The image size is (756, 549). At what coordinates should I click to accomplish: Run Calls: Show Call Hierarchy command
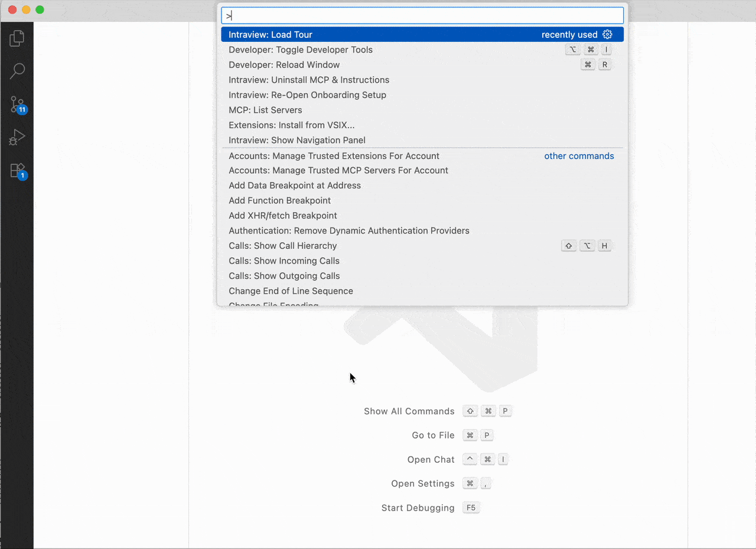[x=422, y=246]
